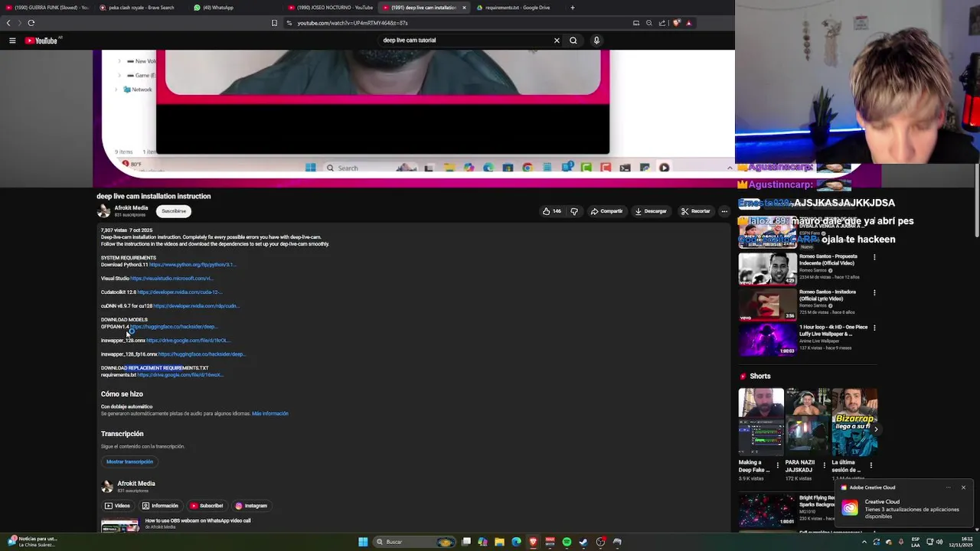This screenshot has width=980, height=551.
Task: Open the inswapper_128.onnx Google Drive link
Action: tap(188, 341)
